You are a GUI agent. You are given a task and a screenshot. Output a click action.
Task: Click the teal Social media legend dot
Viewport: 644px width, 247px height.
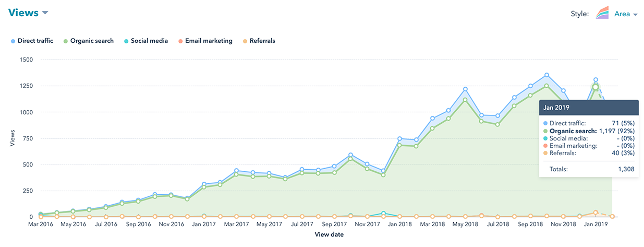[x=126, y=41]
